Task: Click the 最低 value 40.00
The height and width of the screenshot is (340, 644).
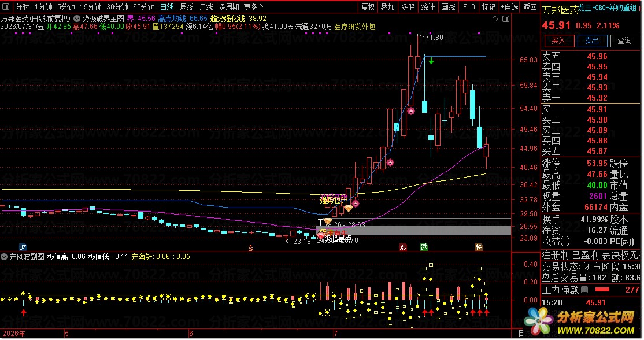Action: click(x=597, y=185)
